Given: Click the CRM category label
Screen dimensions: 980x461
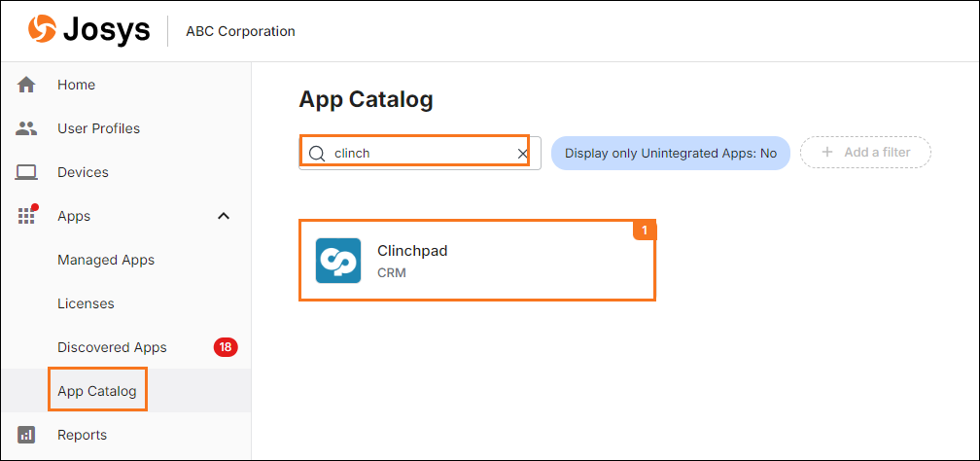Looking at the screenshot, I should tap(392, 273).
